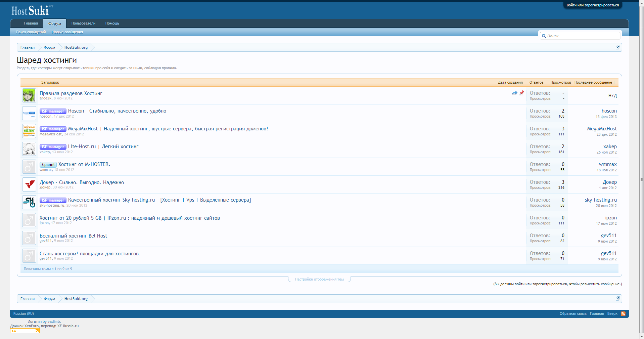Screen dimensions: 644x339
Task: Open the Пользователи navigation tab
Action: 83,24
